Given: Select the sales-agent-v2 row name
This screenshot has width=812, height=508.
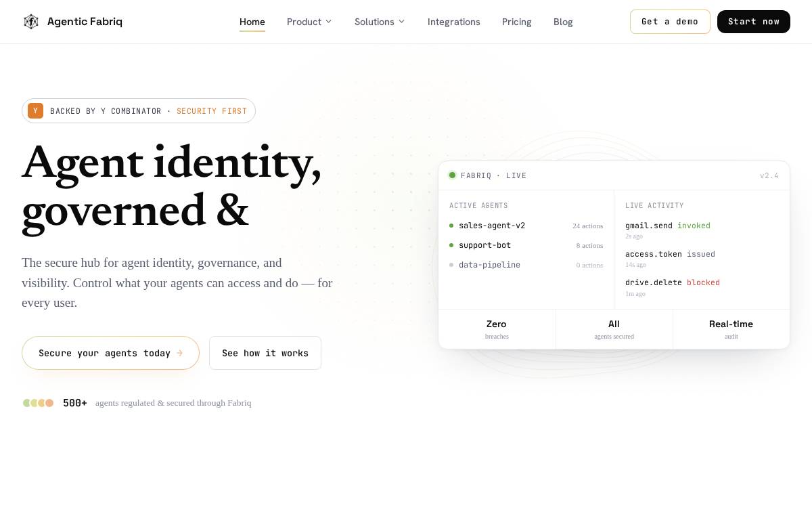Looking at the screenshot, I should tap(492, 226).
